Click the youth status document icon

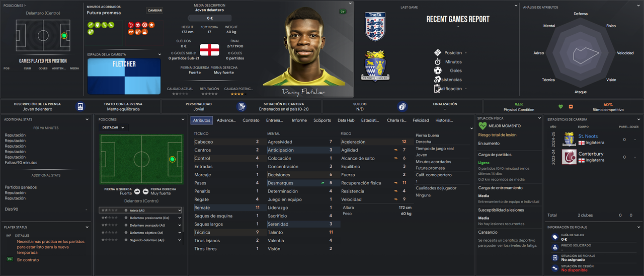(242, 106)
